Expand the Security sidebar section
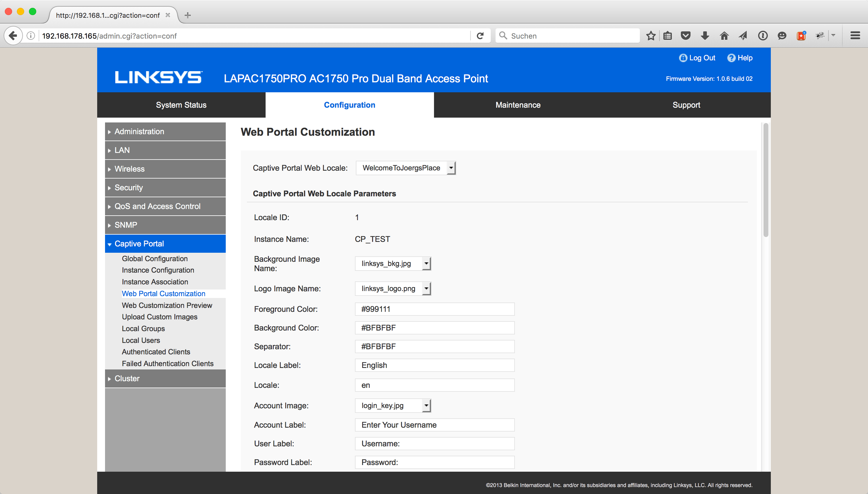Viewport: 868px width, 494px height. [x=165, y=188]
